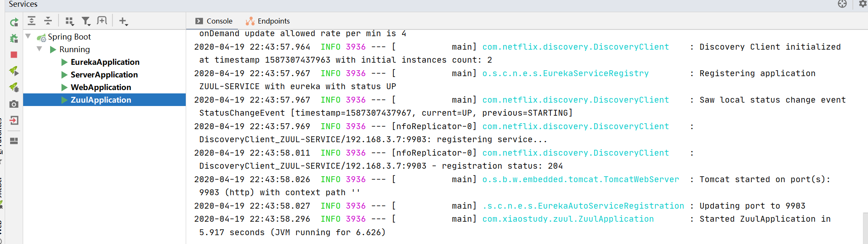Open the Add Service plus dropdown
Viewport: 868px width, 244px height.
coord(123,21)
